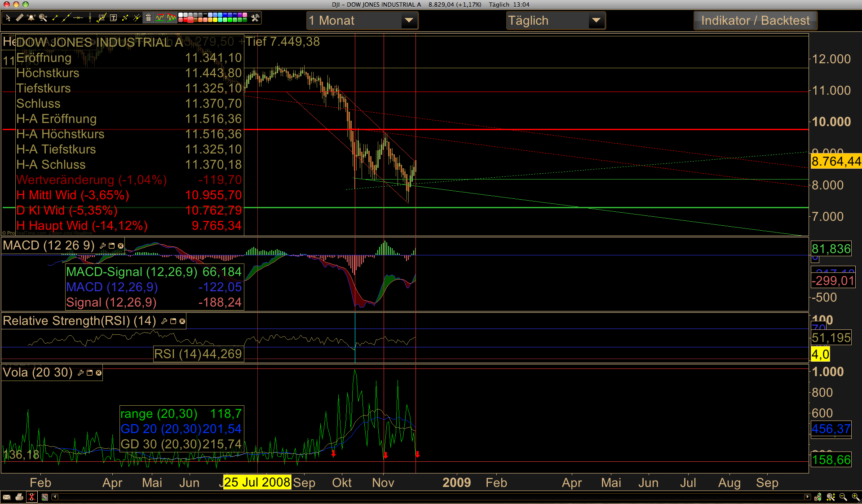The width and height of the screenshot is (862, 504).
Task: Pick the yellow color swatch
Action: (215, 20)
